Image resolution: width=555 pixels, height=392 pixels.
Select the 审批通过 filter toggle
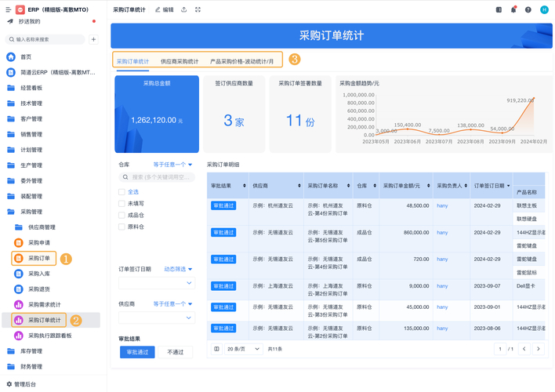click(x=137, y=352)
